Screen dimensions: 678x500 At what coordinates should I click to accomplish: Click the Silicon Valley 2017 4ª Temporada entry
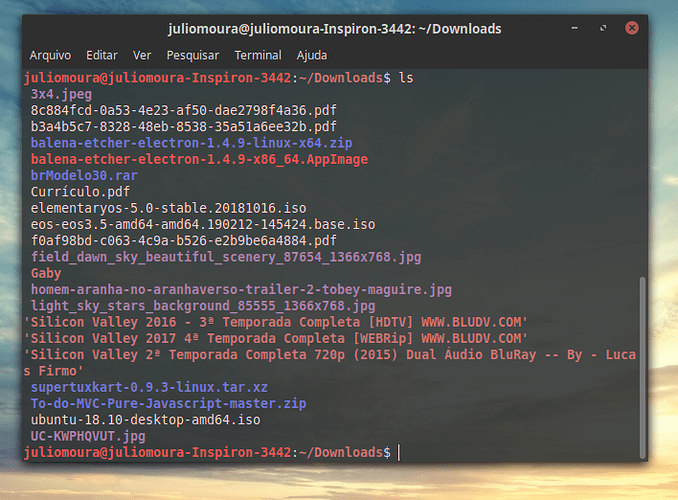275,338
